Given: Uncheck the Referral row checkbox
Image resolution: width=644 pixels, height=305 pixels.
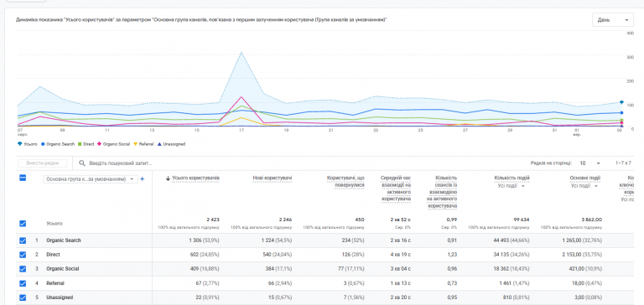Looking at the screenshot, I should click(23, 283).
